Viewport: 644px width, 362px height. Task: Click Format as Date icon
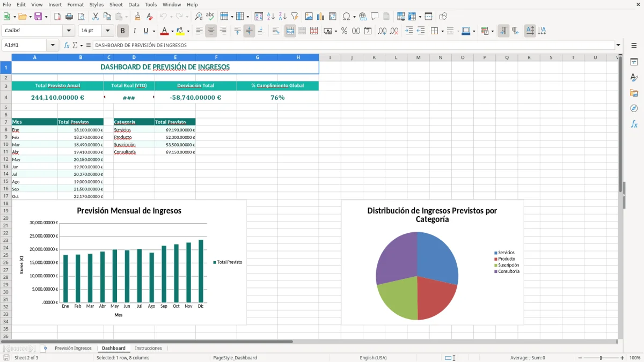point(368,31)
